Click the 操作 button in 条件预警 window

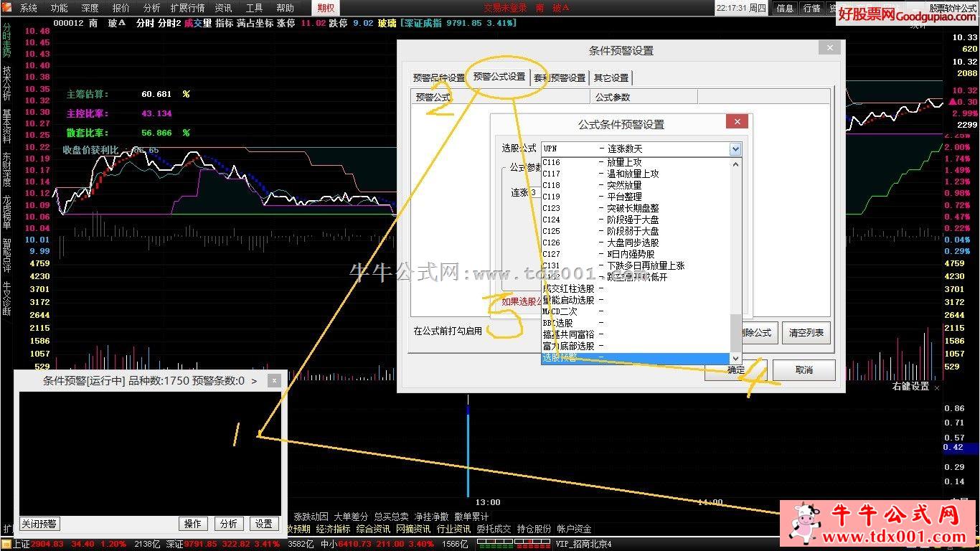tap(193, 524)
